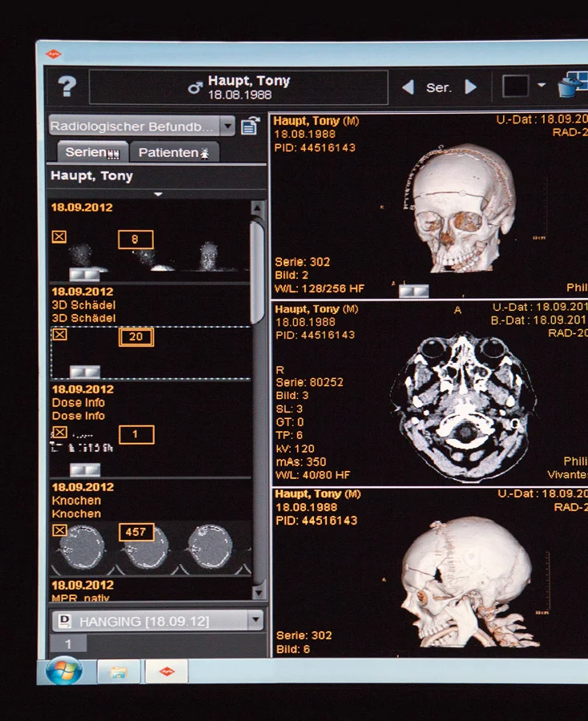588x721 pixels.
Task: Click filmstrip icon under Dose Info series
Action: [x=85, y=469]
